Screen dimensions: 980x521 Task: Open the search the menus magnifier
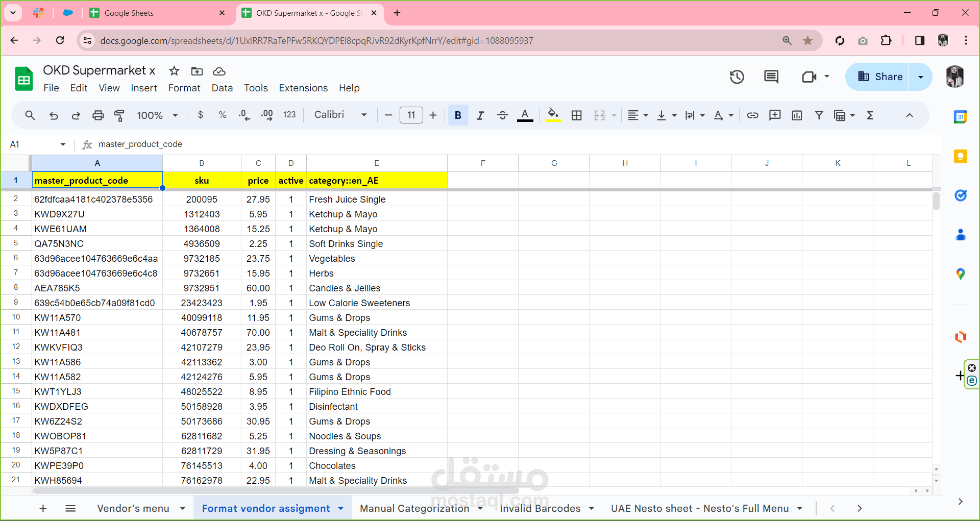point(30,115)
